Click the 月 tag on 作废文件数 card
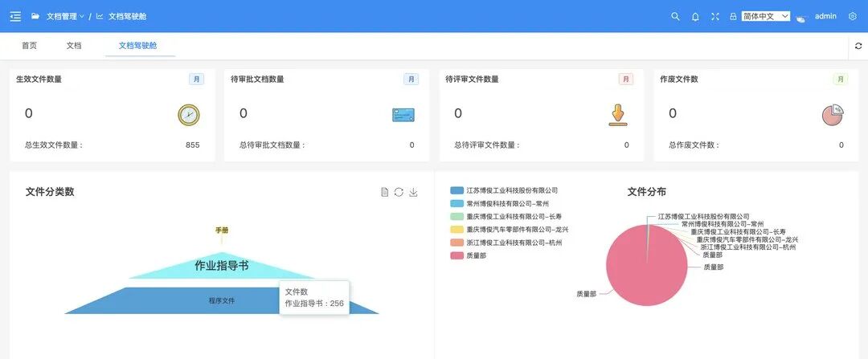 [x=841, y=79]
